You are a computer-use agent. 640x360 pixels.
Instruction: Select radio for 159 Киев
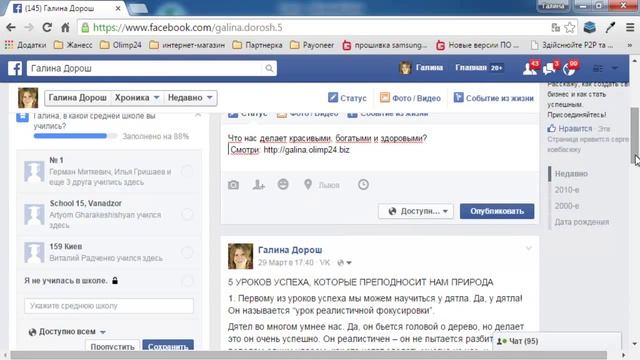click(x=187, y=252)
